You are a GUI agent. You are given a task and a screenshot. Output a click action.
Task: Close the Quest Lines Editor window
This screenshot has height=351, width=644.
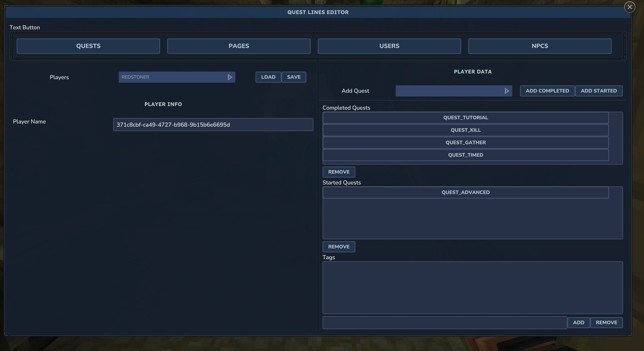[630, 7]
